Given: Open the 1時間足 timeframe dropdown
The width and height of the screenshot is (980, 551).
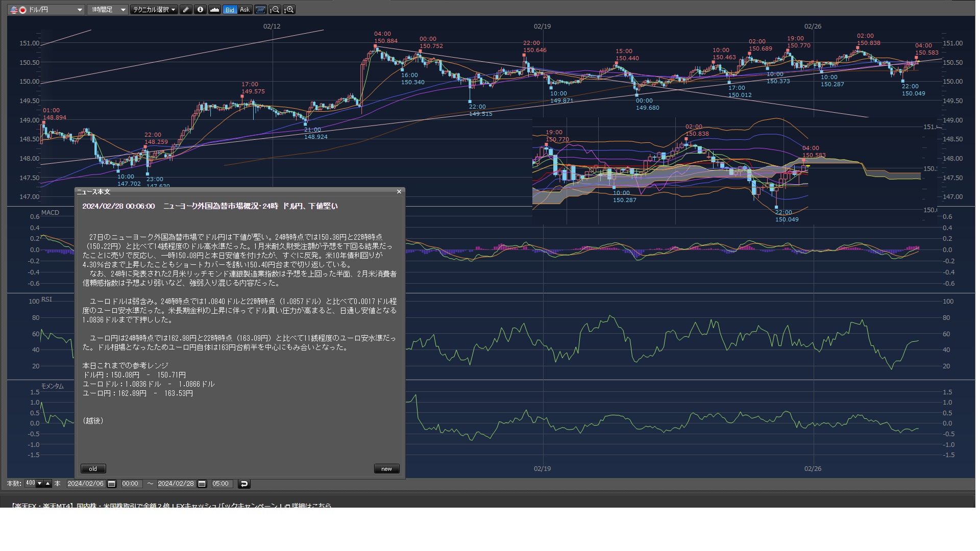Looking at the screenshot, I should [x=123, y=10].
